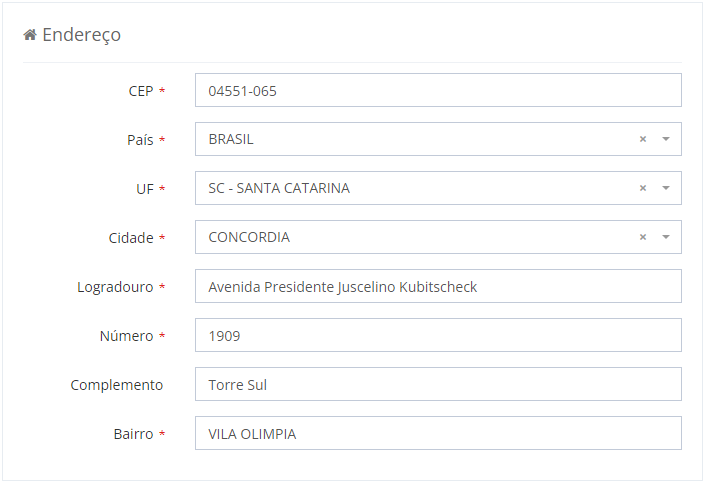Click the CEP field label
This screenshot has height=483, width=706.
click(x=141, y=90)
